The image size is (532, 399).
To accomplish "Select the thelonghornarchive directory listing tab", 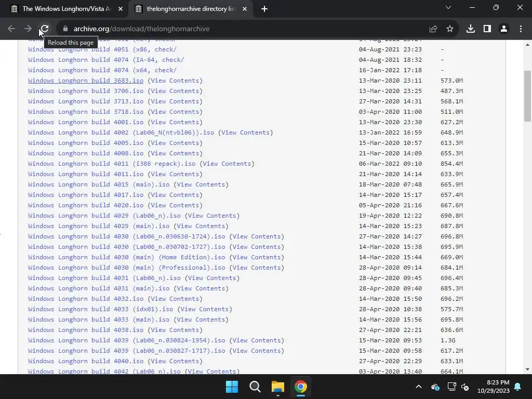I will pos(191,9).
